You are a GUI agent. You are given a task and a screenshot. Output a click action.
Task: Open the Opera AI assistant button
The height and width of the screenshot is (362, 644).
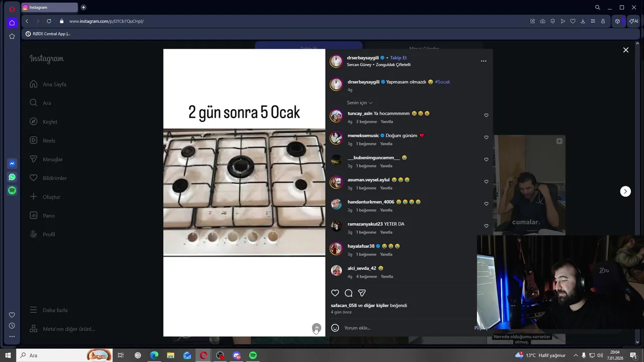633,21
